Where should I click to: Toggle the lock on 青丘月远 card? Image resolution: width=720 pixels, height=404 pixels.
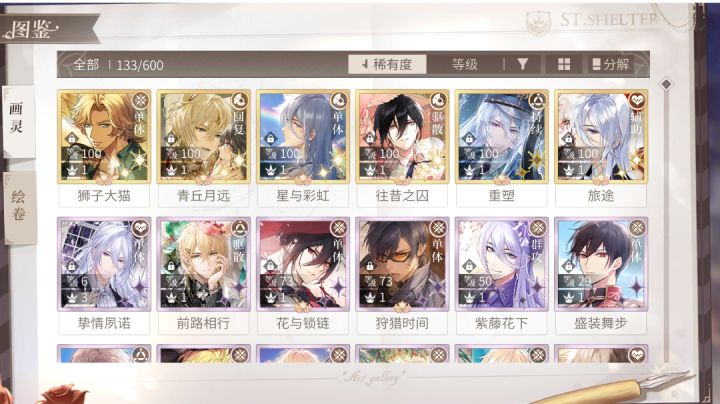[x=171, y=138]
